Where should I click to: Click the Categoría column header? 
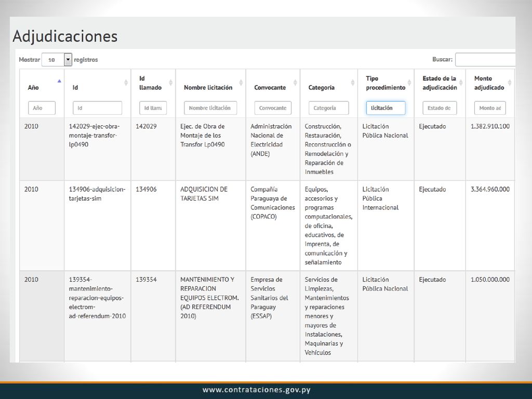point(321,87)
